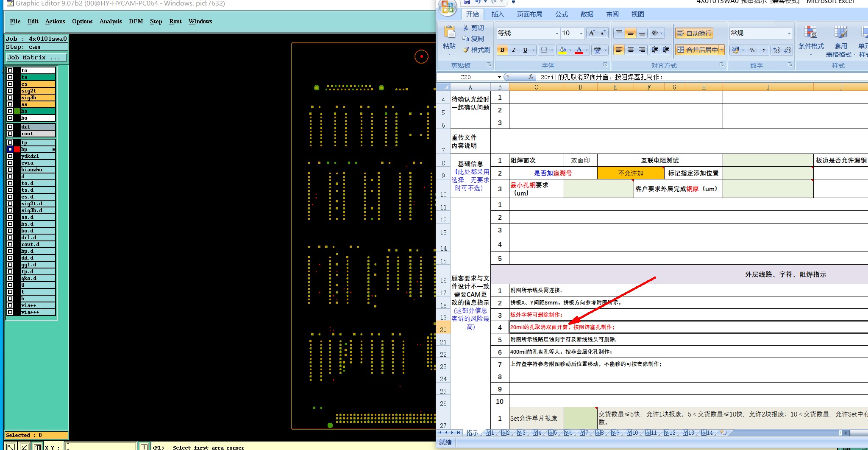
Task: Toggle checkbox for layer 'drl'
Action: [x=10, y=127]
